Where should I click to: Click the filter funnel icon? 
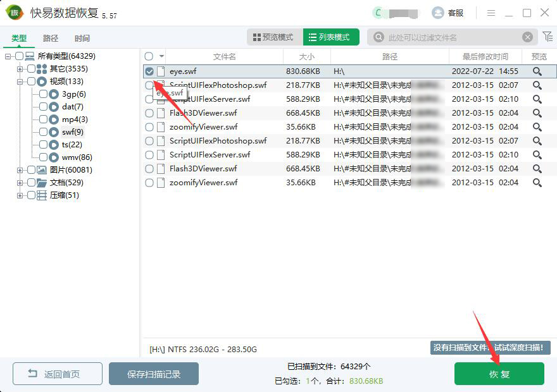[547, 37]
